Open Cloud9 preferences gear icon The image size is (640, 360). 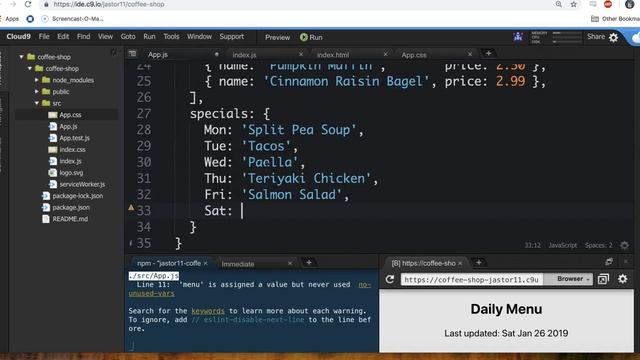[613, 38]
